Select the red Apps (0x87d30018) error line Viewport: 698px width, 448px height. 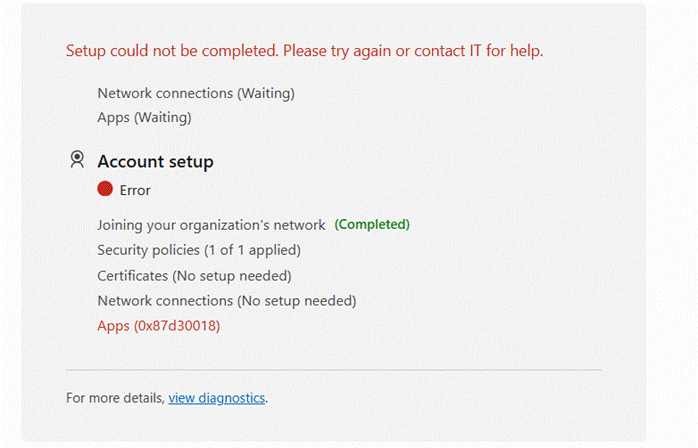point(158,326)
